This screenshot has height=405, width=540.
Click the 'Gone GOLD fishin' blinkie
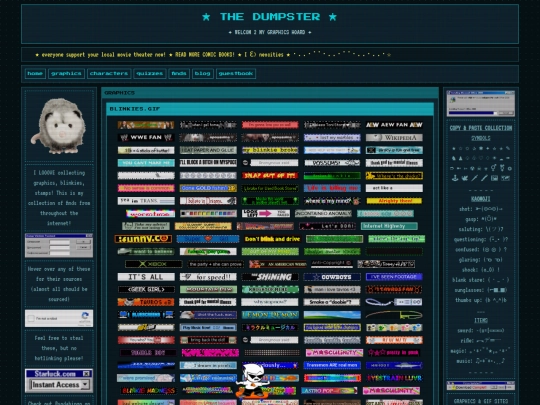(x=208, y=188)
